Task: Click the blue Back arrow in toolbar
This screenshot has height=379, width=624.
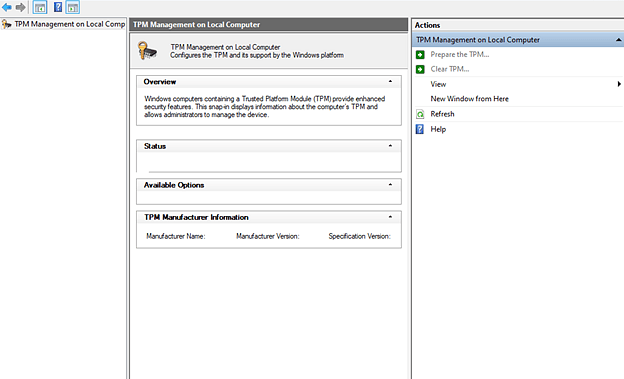Action: 7,7
